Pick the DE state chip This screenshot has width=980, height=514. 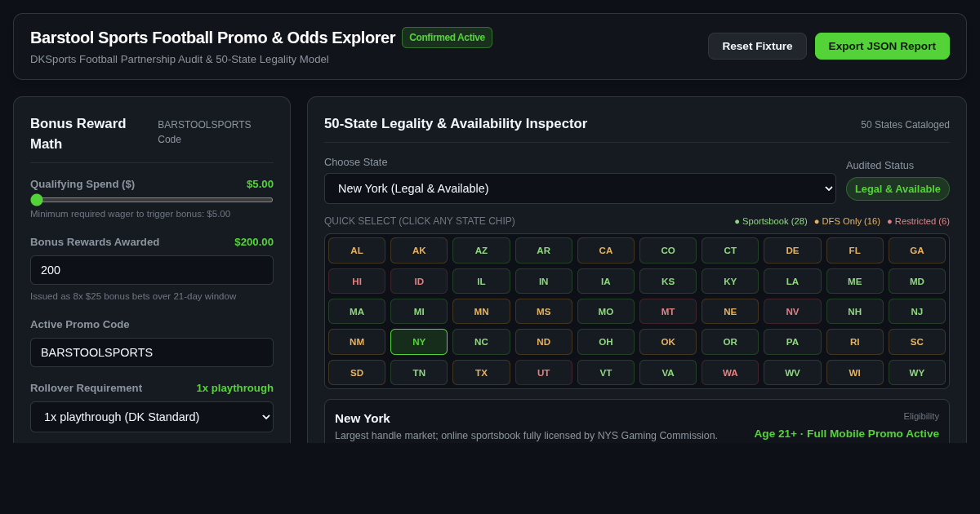click(x=792, y=250)
